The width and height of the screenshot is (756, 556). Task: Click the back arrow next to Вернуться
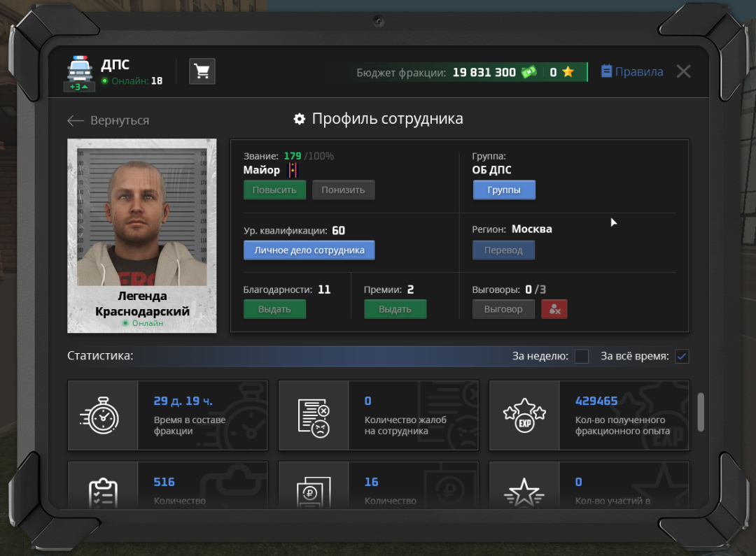point(75,120)
